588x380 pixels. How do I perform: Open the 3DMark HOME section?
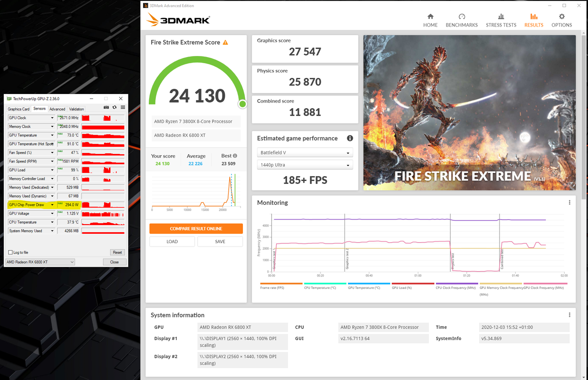(x=430, y=20)
